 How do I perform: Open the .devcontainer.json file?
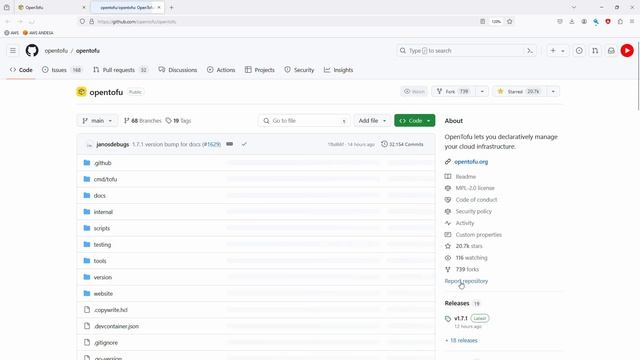click(116, 326)
